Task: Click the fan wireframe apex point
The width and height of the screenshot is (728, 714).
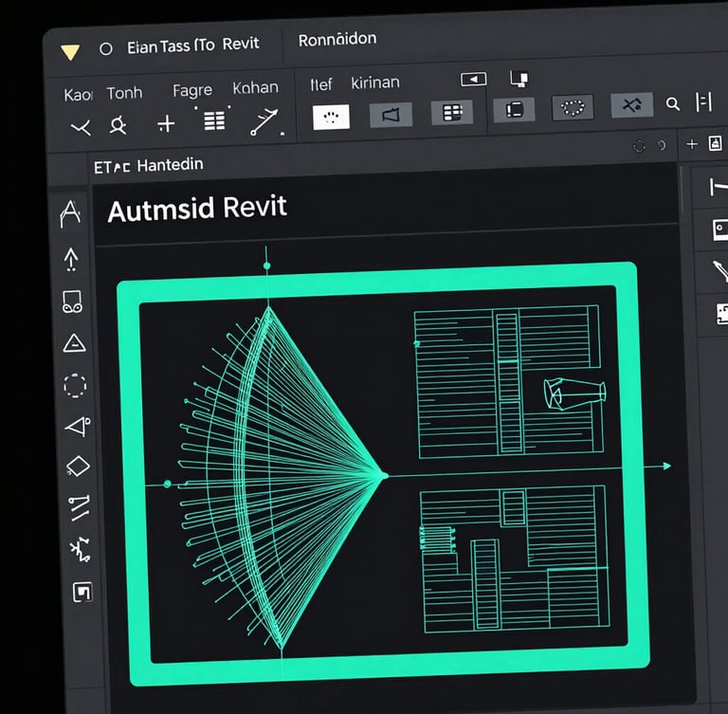Action: coord(384,475)
